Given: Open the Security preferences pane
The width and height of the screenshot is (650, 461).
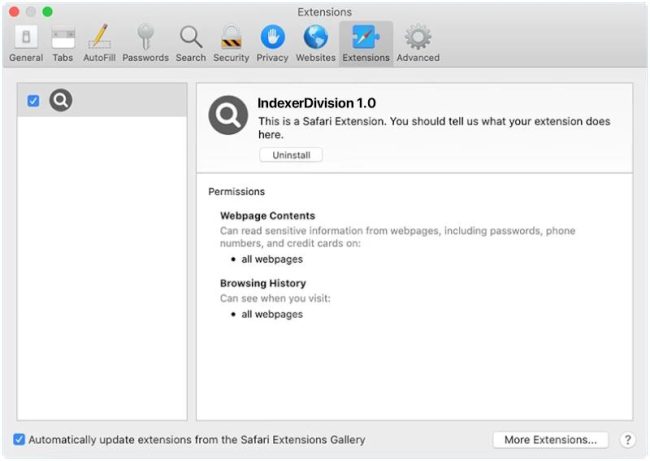Looking at the screenshot, I should 231,43.
